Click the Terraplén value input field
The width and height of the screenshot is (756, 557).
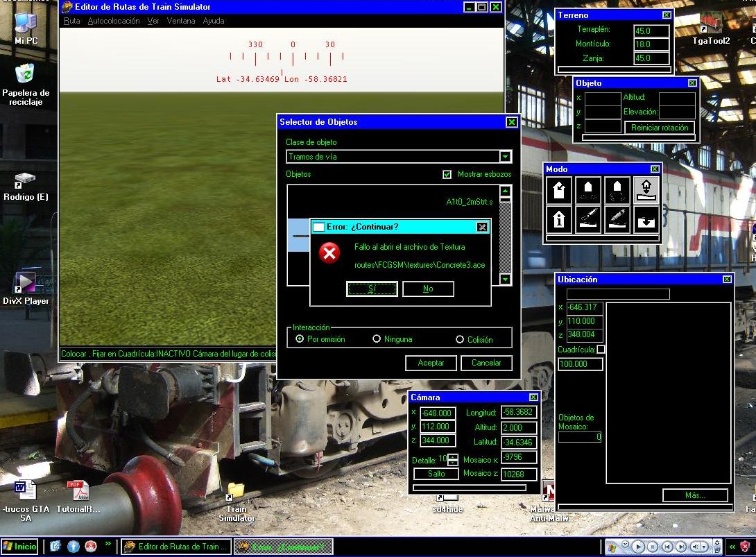651,31
